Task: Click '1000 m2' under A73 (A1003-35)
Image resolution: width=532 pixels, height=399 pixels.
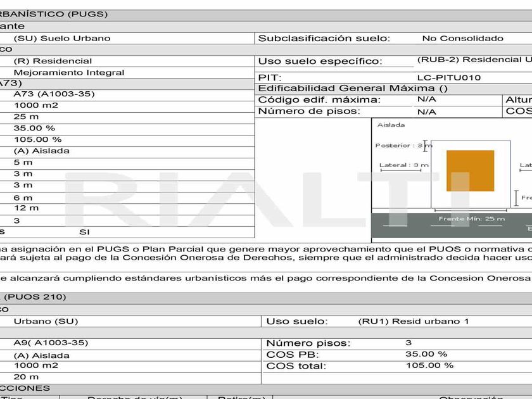Action: [36, 106]
